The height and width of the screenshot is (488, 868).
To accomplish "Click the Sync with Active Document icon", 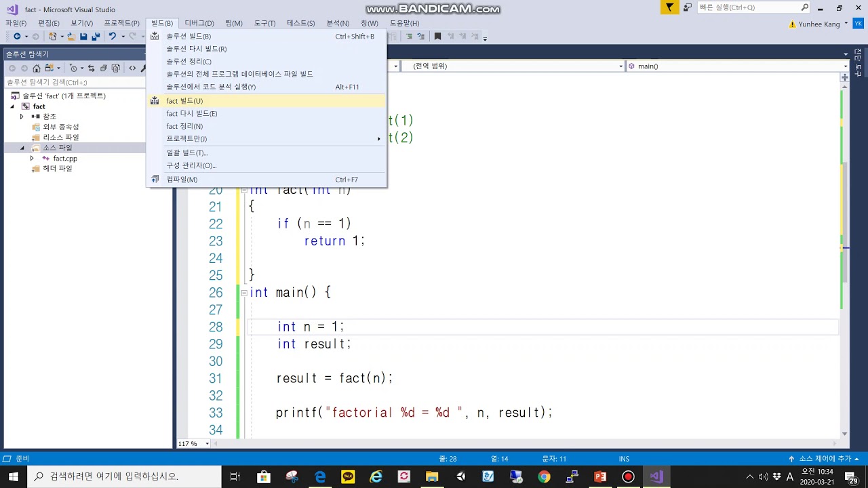I will [x=91, y=68].
